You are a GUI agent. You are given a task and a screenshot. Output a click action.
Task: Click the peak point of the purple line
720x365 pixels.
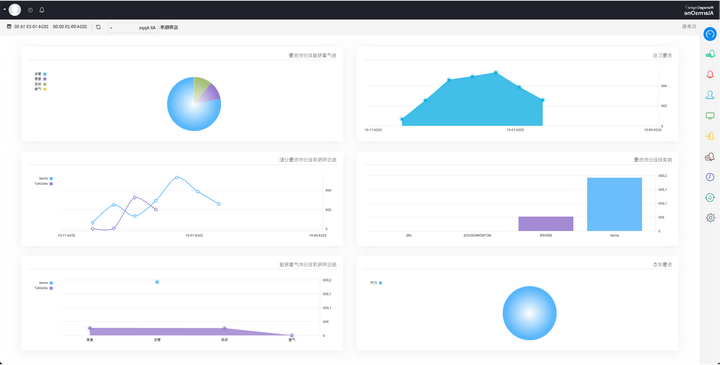coord(135,197)
